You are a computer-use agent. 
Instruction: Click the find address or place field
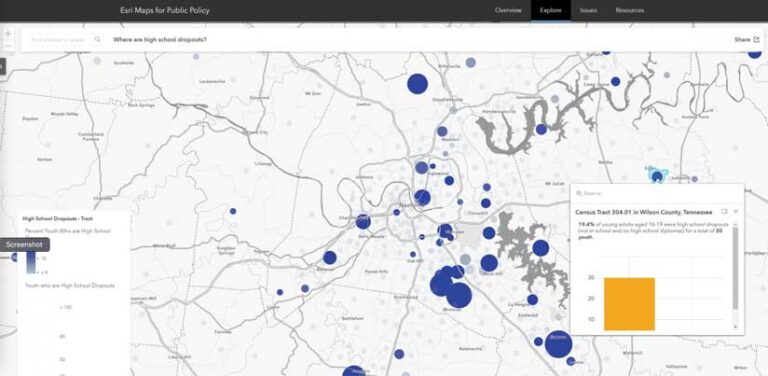click(x=58, y=39)
